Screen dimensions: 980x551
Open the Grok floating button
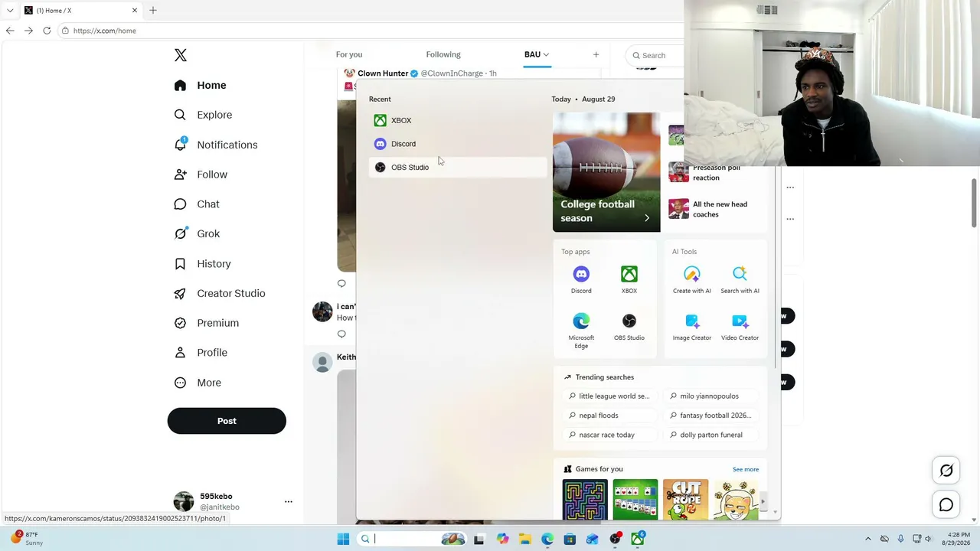[x=946, y=471]
